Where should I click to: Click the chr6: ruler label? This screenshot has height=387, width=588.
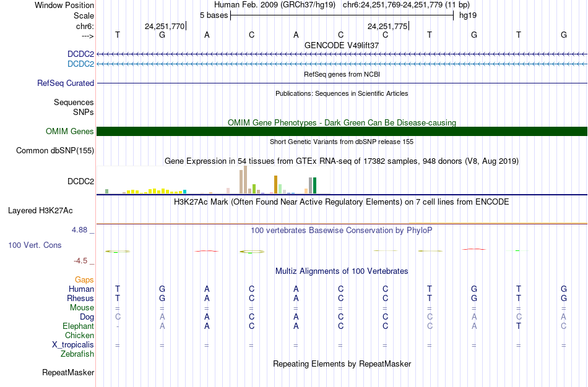tap(85, 26)
